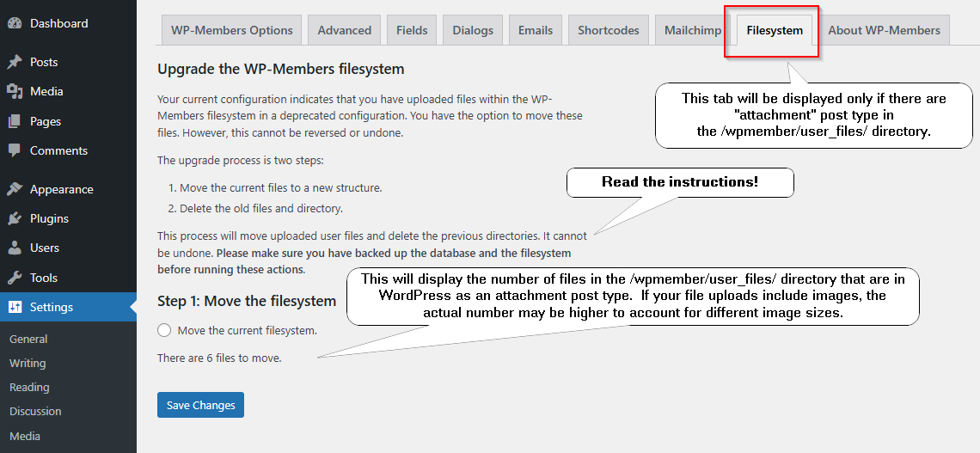This screenshot has height=453, width=980.
Task: Click the Tools wrench icon
Action: tap(15, 278)
